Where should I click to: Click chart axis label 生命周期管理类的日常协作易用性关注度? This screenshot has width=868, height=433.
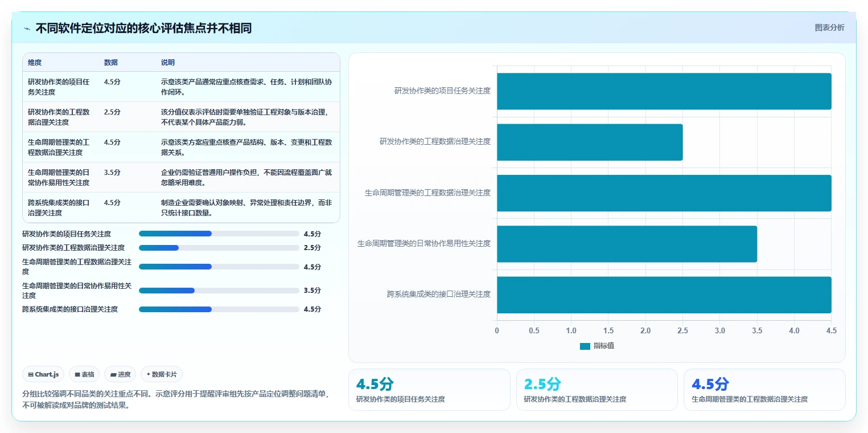pyautogui.click(x=424, y=243)
